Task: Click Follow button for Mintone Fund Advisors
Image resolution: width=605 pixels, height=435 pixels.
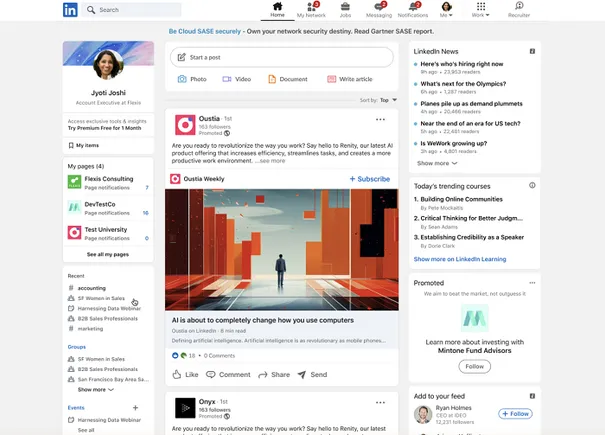Action: tap(474, 366)
